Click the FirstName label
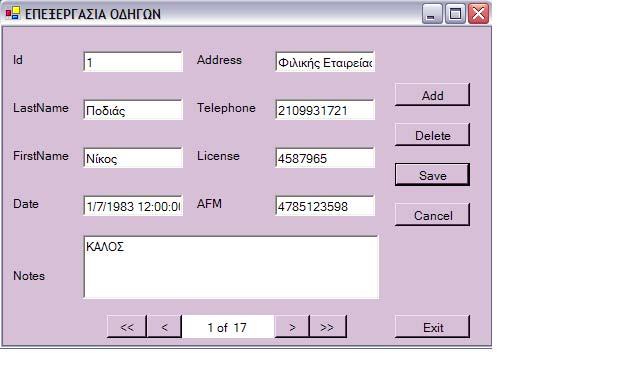618x388 pixels. [x=41, y=156]
